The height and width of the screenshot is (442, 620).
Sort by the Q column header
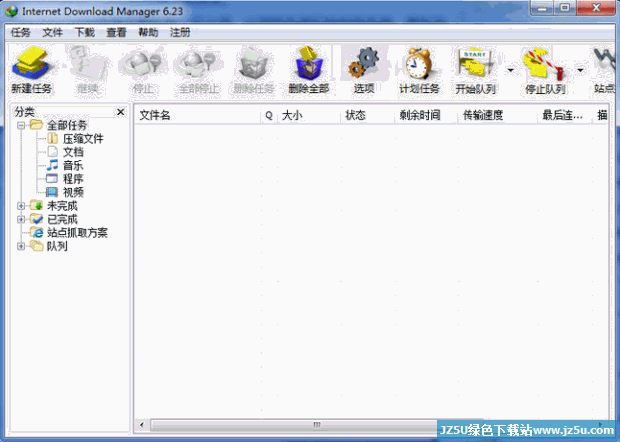click(x=269, y=115)
